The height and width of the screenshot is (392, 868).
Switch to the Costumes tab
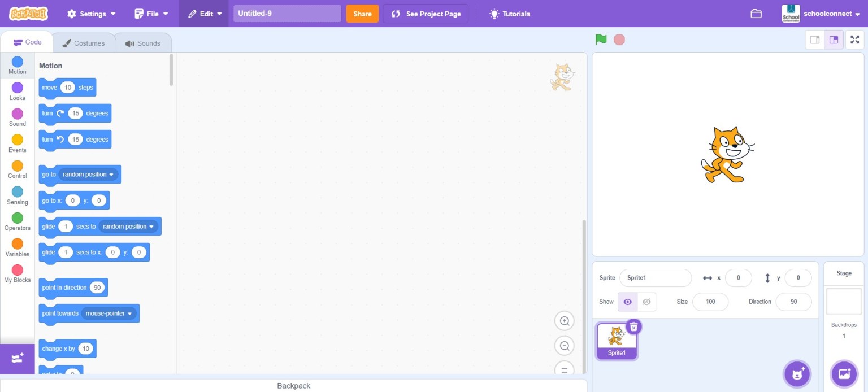click(x=84, y=43)
